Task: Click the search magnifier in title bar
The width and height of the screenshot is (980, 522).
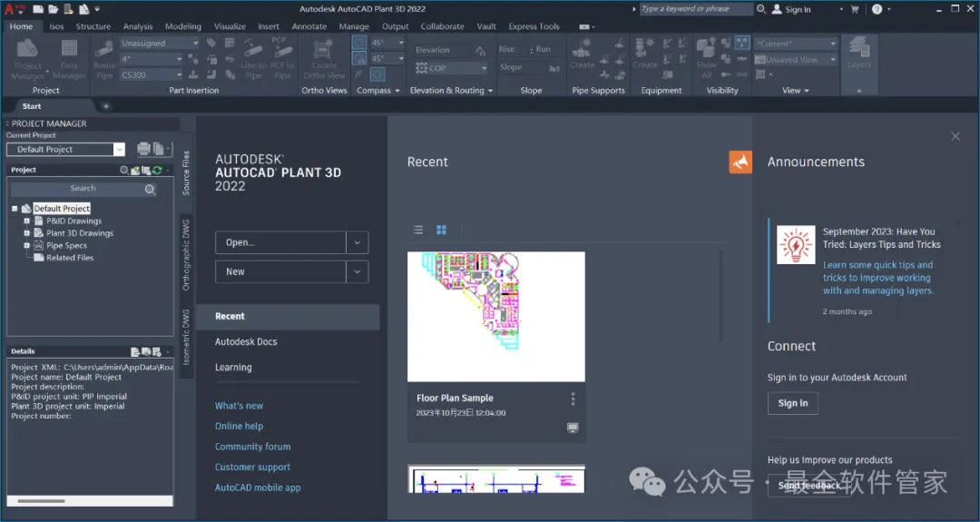Action: pos(761,9)
